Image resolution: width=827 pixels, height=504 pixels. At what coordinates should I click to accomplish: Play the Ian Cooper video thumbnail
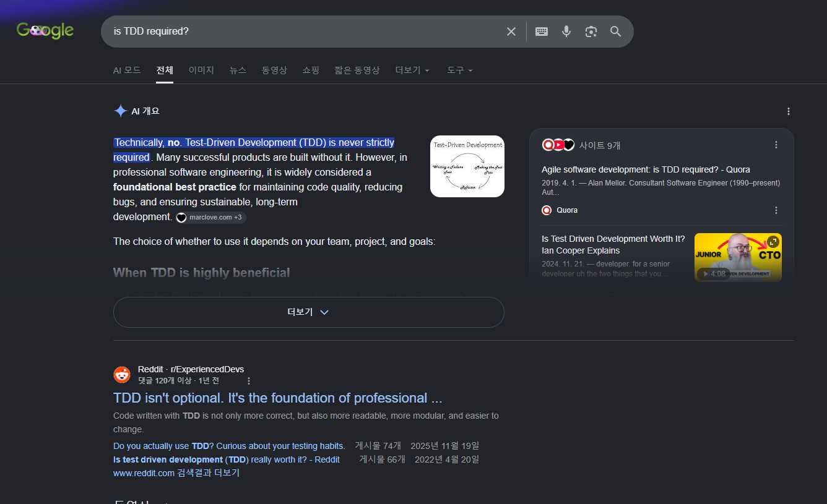(x=738, y=257)
